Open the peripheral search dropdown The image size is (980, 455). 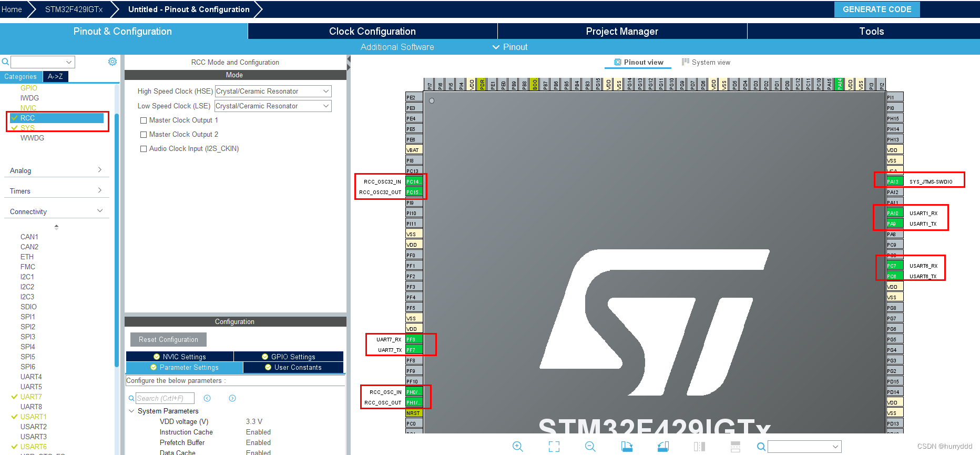click(x=69, y=62)
